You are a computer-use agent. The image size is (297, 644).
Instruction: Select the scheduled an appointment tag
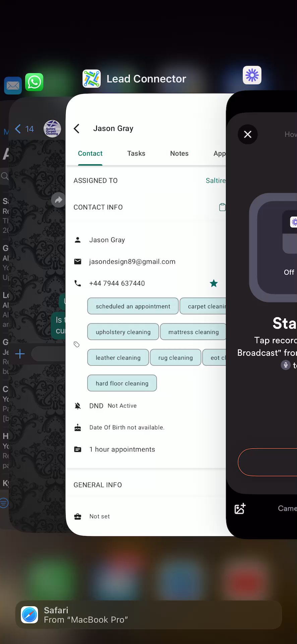click(133, 306)
